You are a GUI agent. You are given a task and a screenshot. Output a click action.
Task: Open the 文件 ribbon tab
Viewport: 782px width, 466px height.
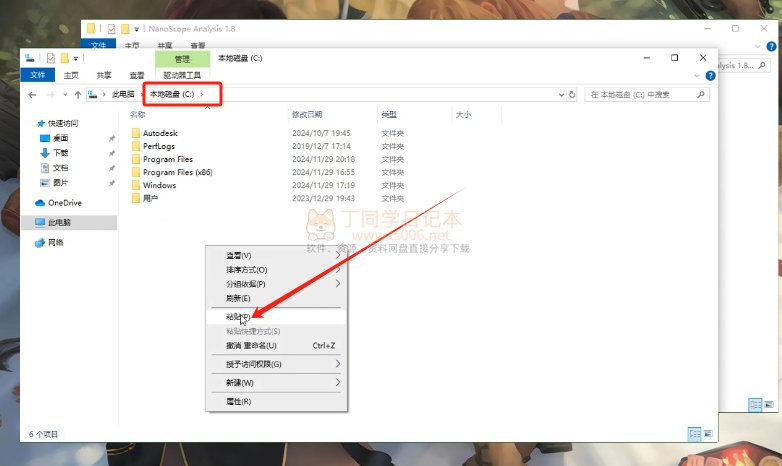click(38, 75)
